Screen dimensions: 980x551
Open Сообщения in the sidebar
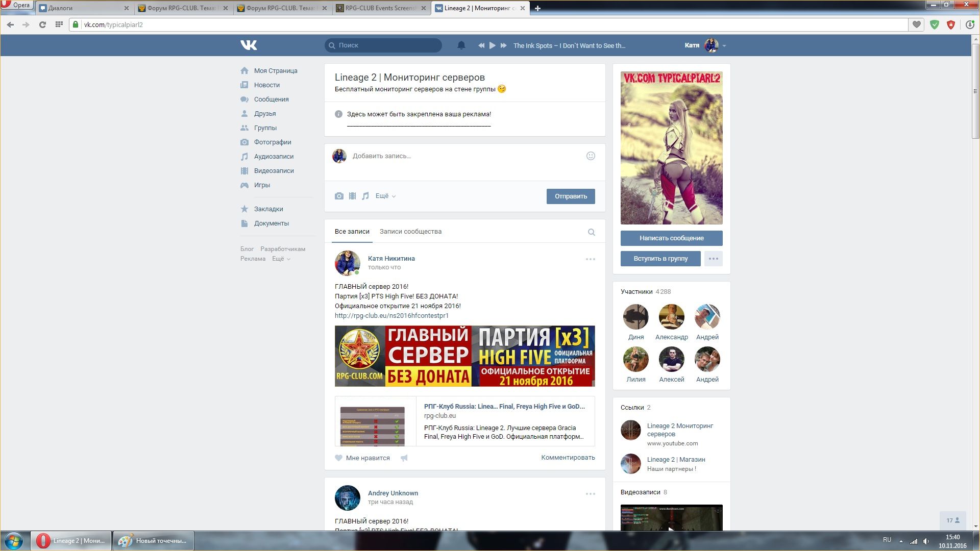pyautogui.click(x=272, y=99)
